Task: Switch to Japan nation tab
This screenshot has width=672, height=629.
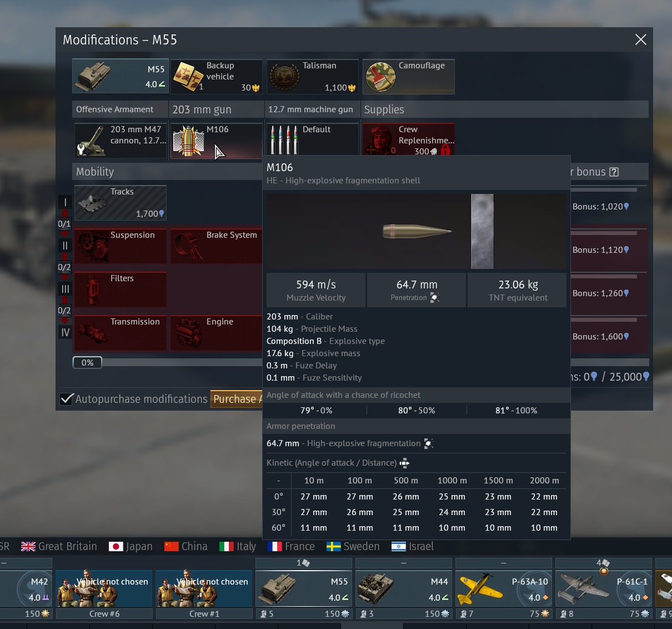Action: coord(131,546)
